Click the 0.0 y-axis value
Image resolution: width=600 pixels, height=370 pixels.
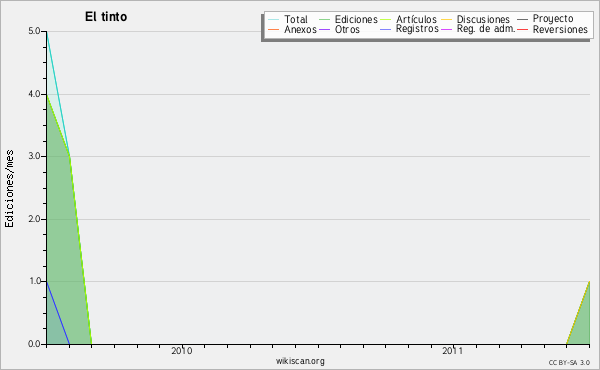34,344
